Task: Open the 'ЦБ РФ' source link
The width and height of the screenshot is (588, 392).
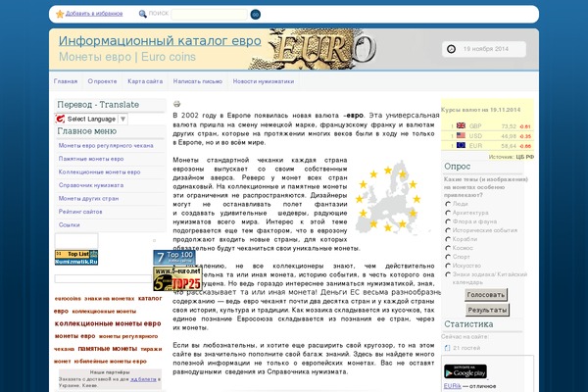Action: click(524, 157)
